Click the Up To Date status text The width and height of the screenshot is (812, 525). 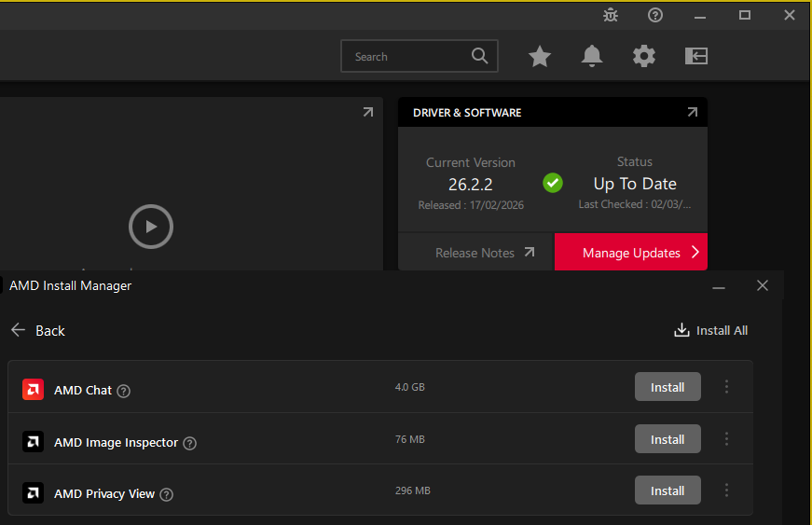[635, 184]
